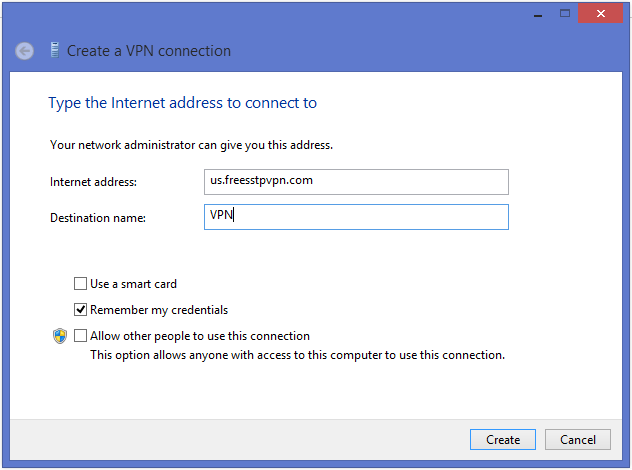
Task: Click the UAC shield icon
Action: tap(60, 336)
